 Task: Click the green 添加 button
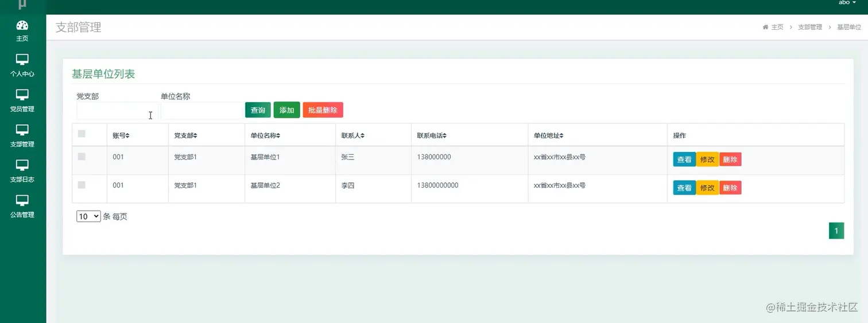pos(287,110)
